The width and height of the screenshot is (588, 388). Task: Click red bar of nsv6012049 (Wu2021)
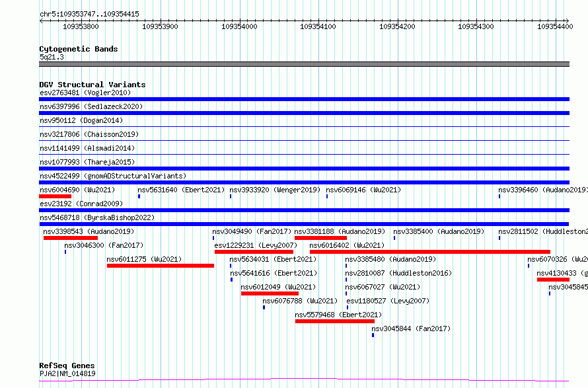(270, 293)
